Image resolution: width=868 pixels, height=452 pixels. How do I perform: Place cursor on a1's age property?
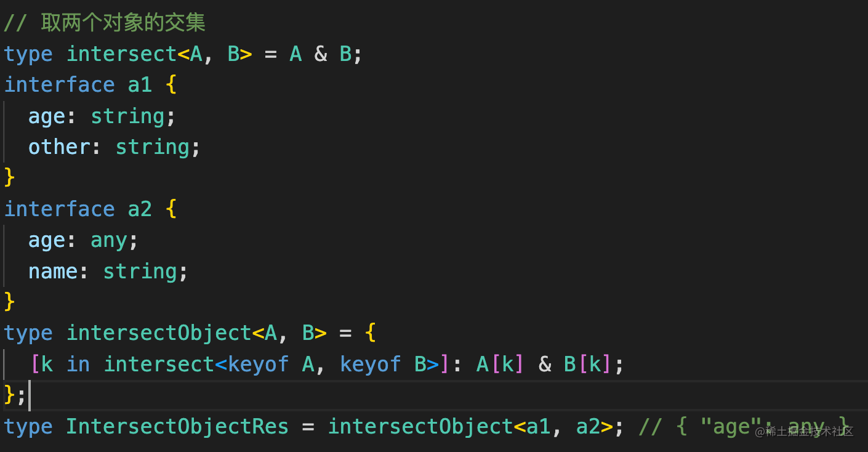[x=46, y=116]
